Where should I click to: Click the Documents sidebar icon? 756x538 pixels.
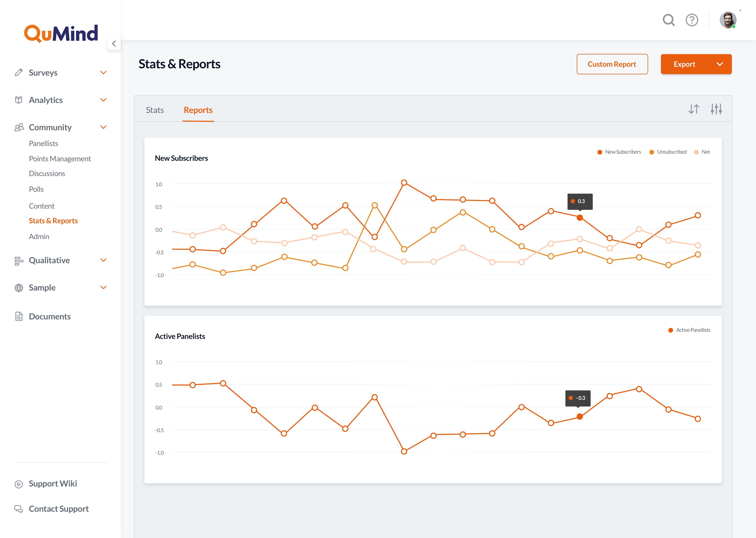point(17,316)
